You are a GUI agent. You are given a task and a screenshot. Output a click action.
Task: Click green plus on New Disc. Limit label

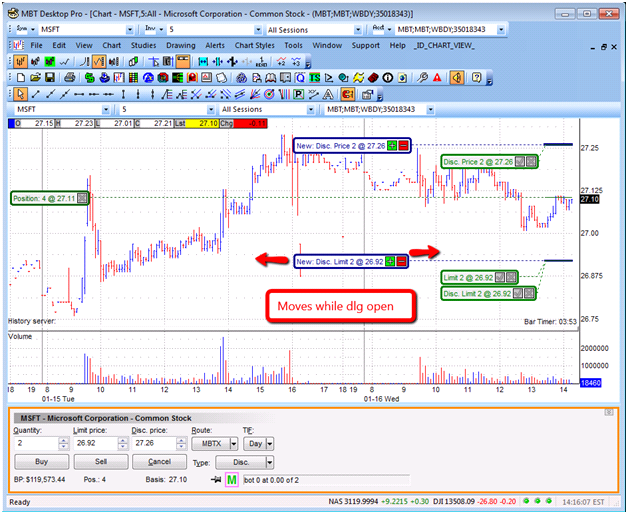tap(390, 262)
